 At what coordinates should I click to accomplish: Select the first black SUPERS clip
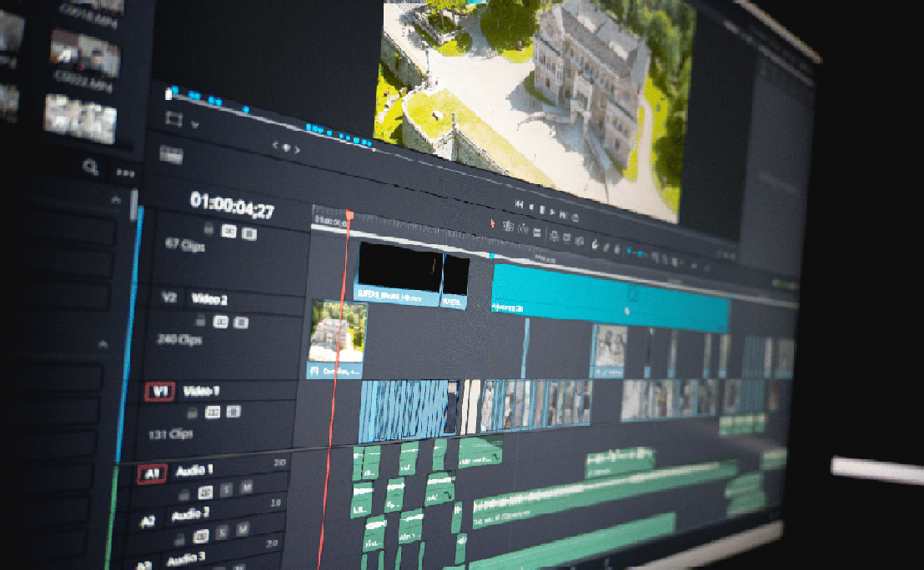pos(399,272)
